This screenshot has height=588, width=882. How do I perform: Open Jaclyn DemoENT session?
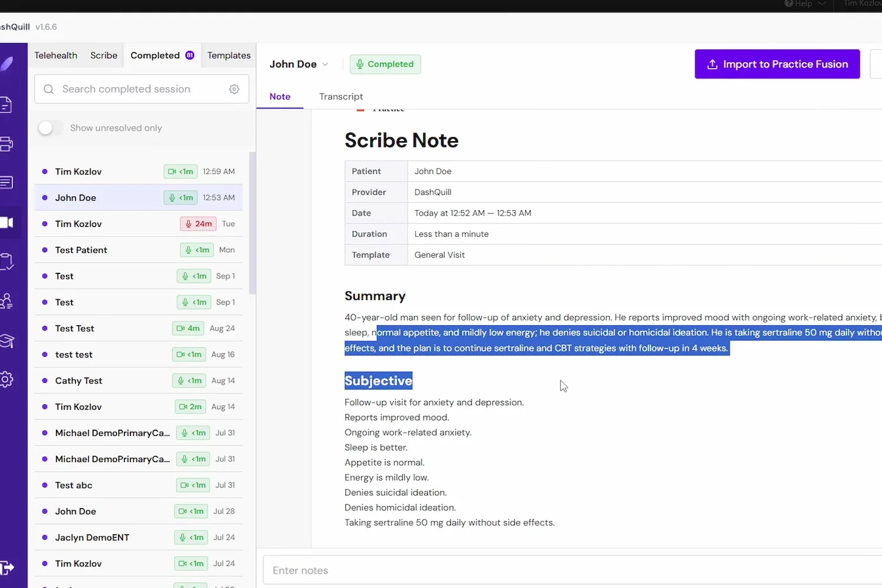[x=139, y=537]
